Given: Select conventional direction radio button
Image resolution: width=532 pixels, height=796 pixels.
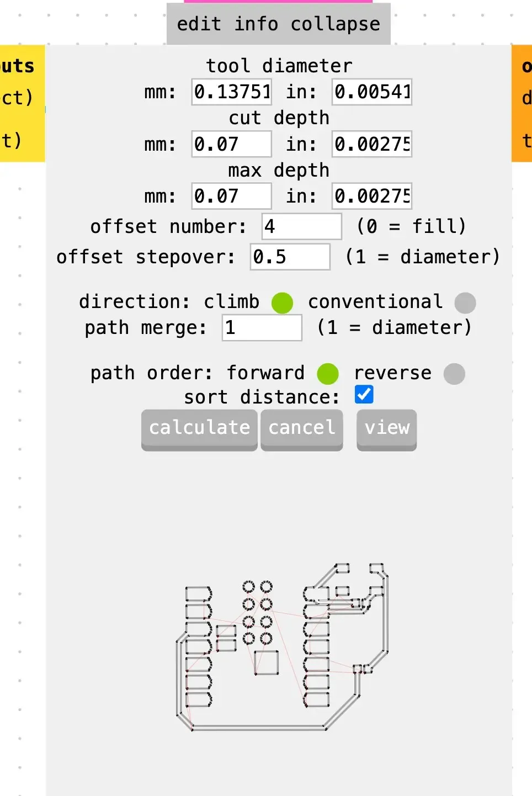Looking at the screenshot, I should click(x=465, y=303).
